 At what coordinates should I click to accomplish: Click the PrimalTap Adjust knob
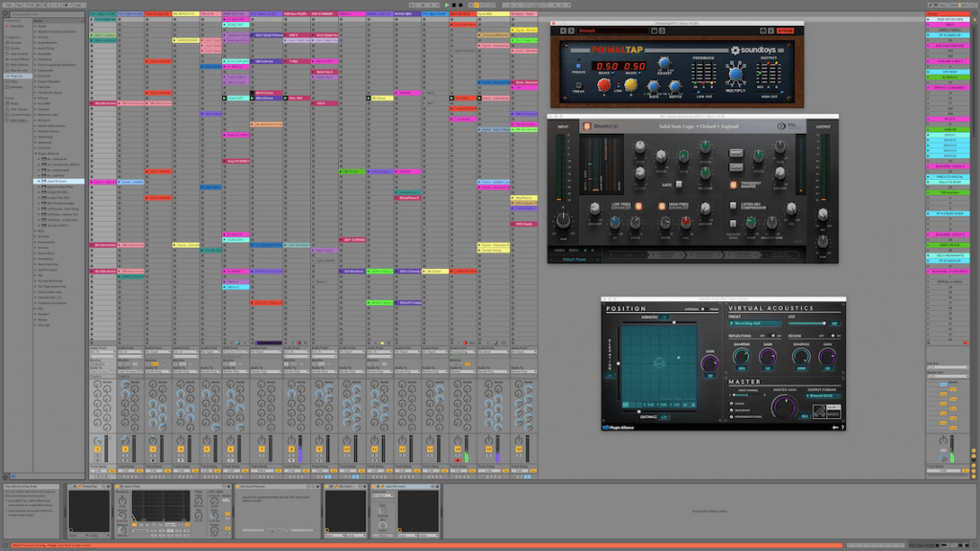click(664, 63)
